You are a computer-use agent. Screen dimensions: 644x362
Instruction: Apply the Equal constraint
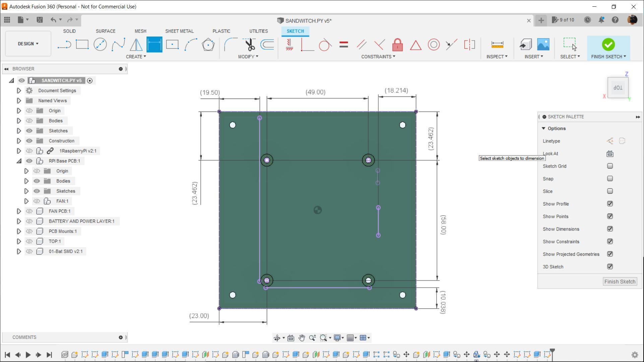pos(343,45)
